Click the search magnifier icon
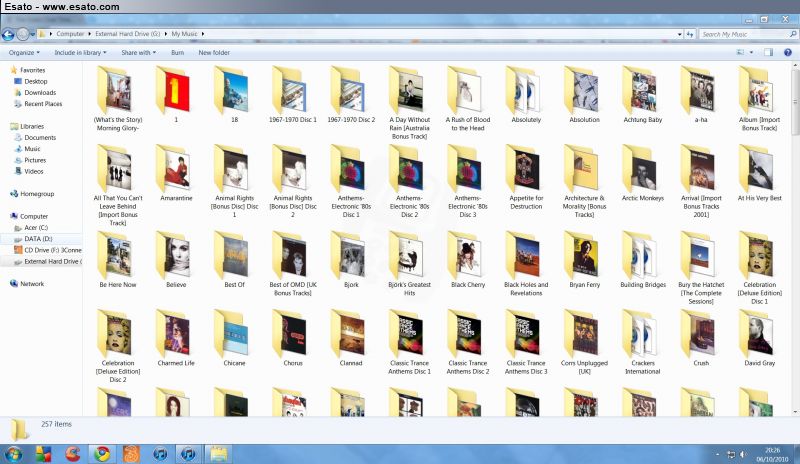Viewport: 800px width, 464px height. [793, 34]
